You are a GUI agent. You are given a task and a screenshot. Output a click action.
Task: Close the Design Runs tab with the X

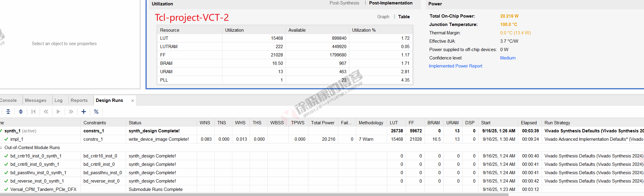pos(133,101)
